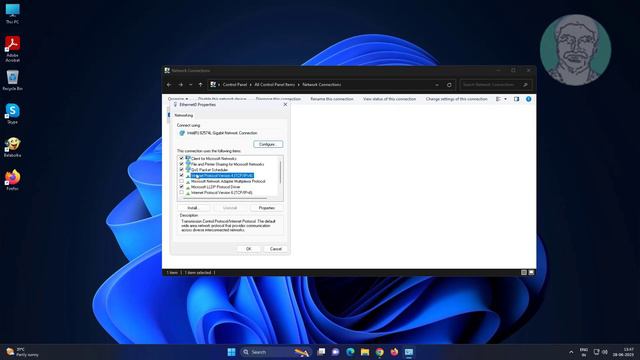This screenshot has height=360, width=640.
Task: Click the Install button
Action: point(192,208)
